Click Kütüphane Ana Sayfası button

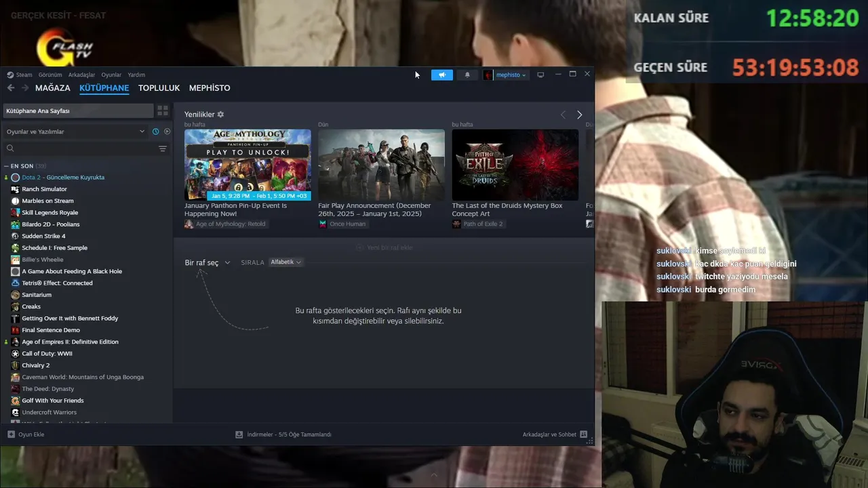(78, 110)
